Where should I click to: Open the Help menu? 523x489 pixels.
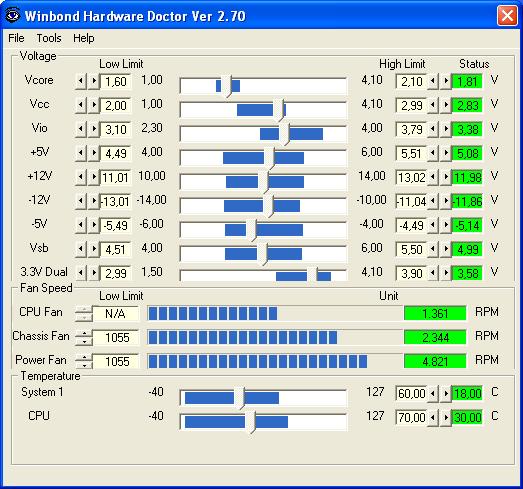pyautogui.click(x=84, y=38)
